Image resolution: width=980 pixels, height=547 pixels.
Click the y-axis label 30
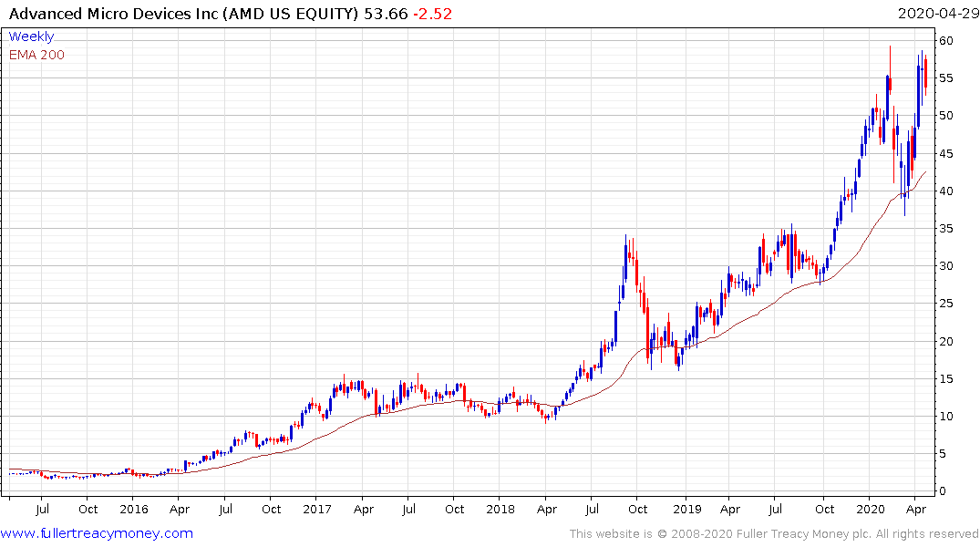(x=945, y=266)
